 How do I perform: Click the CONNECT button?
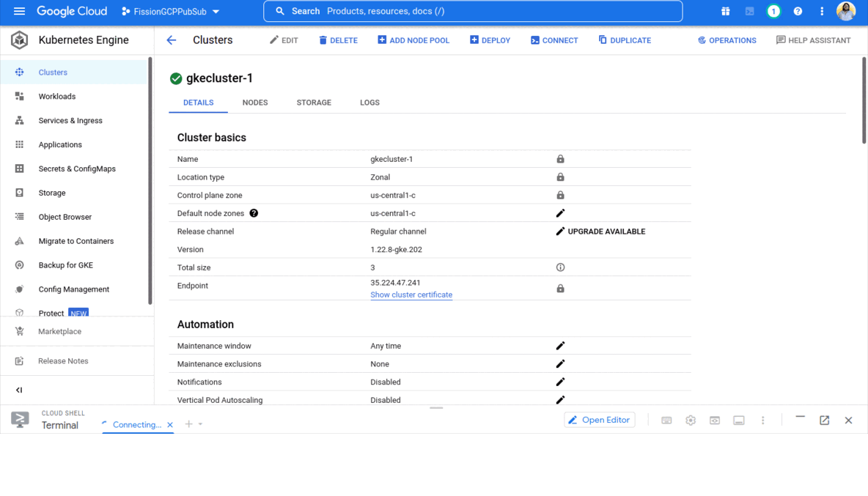click(554, 40)
